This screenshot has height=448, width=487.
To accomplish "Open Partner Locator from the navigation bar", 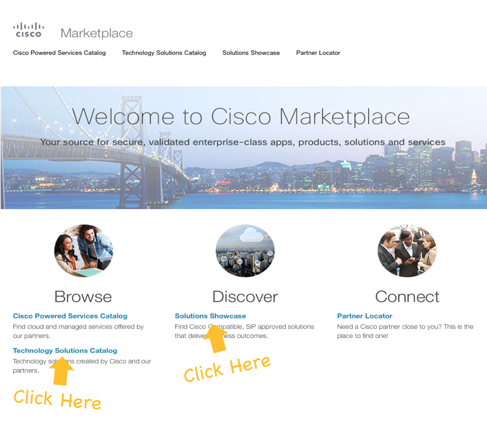I will 318,53.
